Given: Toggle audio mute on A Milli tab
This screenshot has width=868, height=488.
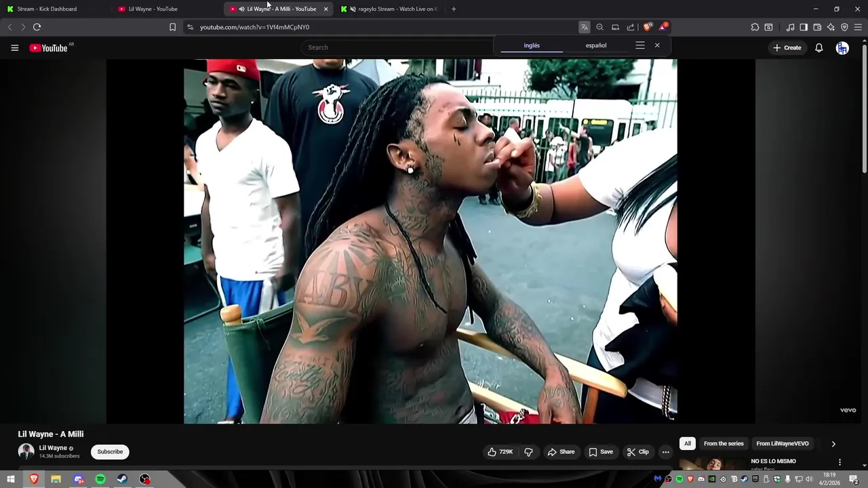Looking at the screenshot, I should [242, 9].
